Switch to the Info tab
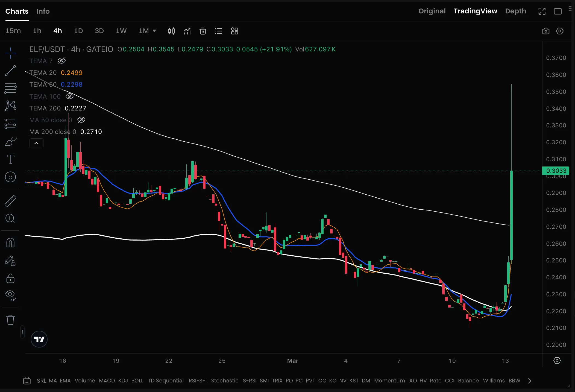The image size is (575, 392). (43, 11)
